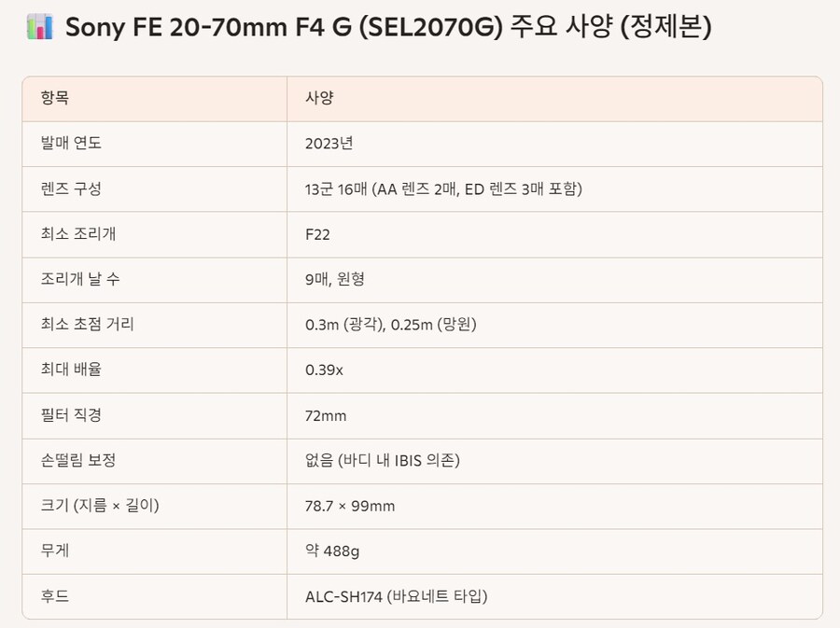Viewport: 840px width, 628px height.
Task: Click the 최소 조리개 row label
Action: click(78, 234)
